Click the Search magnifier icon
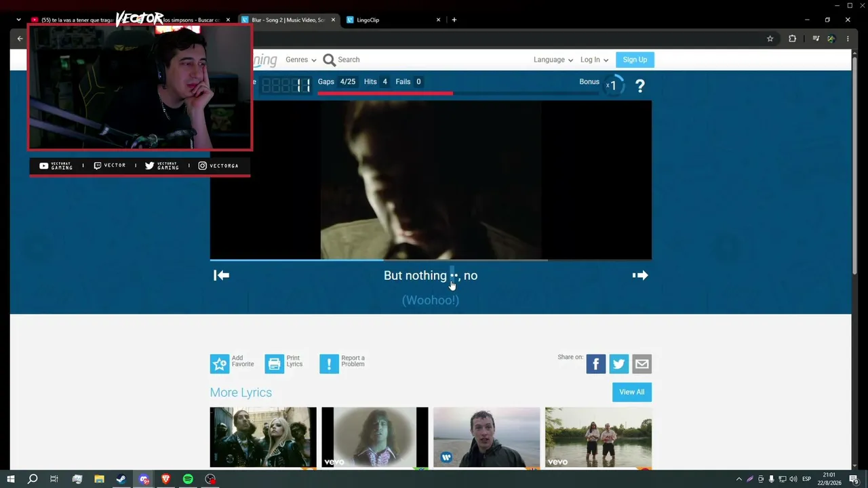 click(x=330, y=60)
